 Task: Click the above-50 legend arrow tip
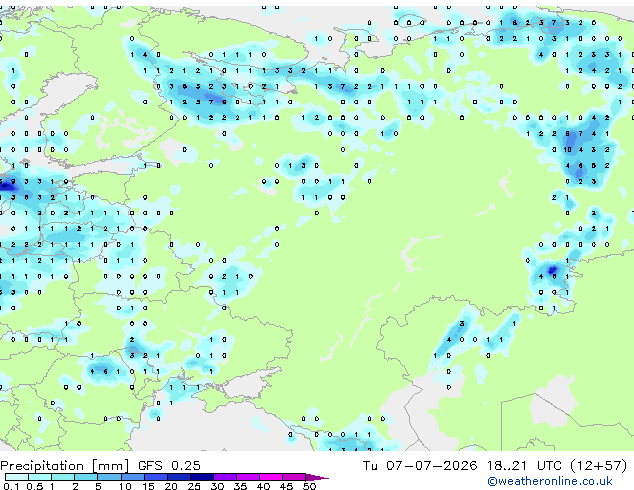tap(317, 477)
